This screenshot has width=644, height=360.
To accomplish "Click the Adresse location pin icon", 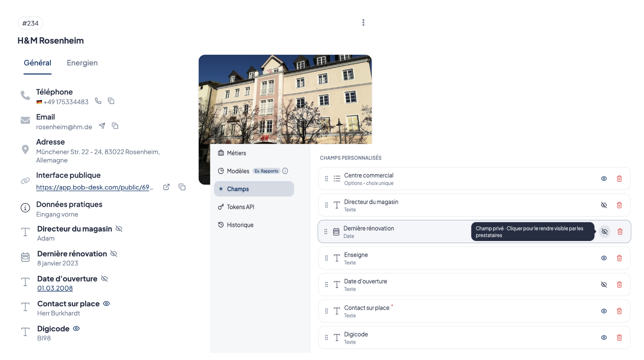I will (x=25, y=150).
